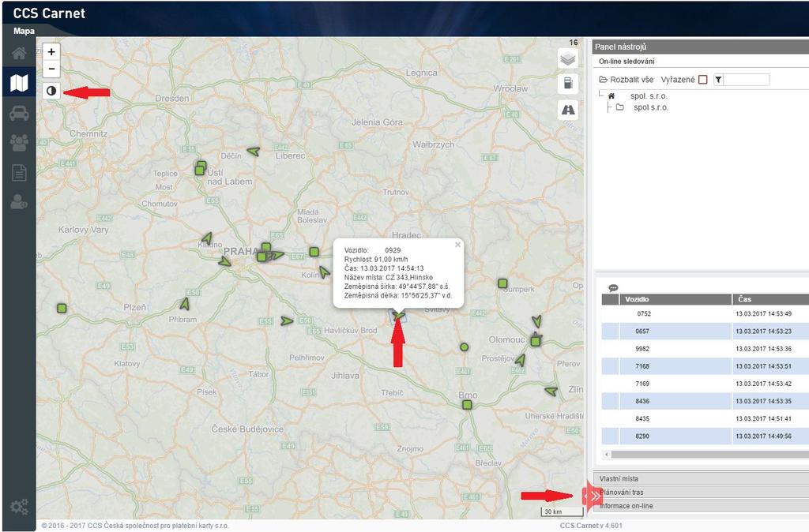Open the drivers group icon in sidebar
The height and width of the screenshot is (532, 809).
[x=19, y=143]
